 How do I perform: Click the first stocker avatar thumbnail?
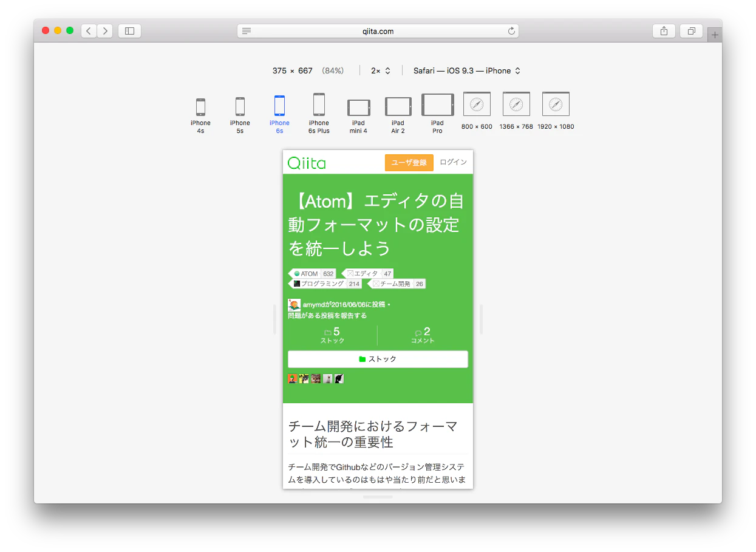coord(293,378)
